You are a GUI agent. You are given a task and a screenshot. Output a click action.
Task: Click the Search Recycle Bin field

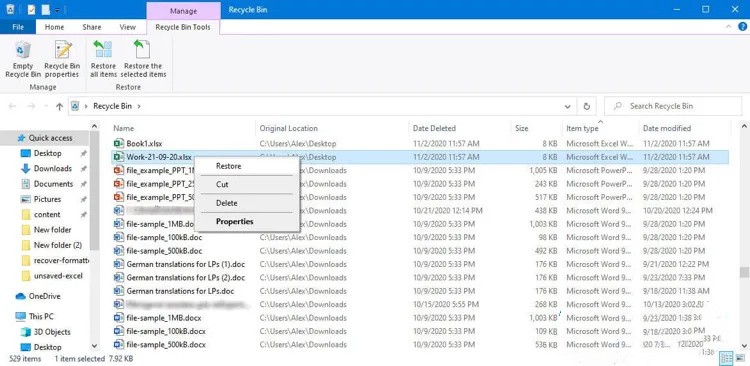(x=673, y=106)
